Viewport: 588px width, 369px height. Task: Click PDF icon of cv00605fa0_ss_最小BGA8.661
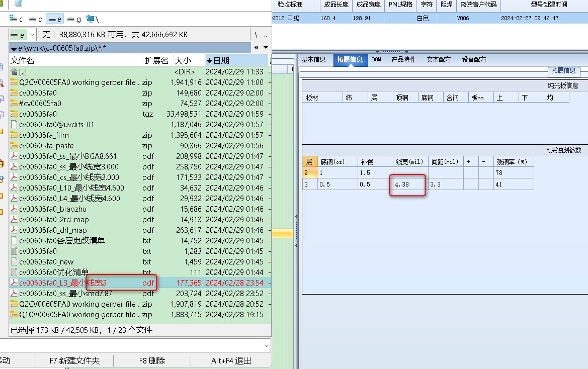click(x=14, y=156)
